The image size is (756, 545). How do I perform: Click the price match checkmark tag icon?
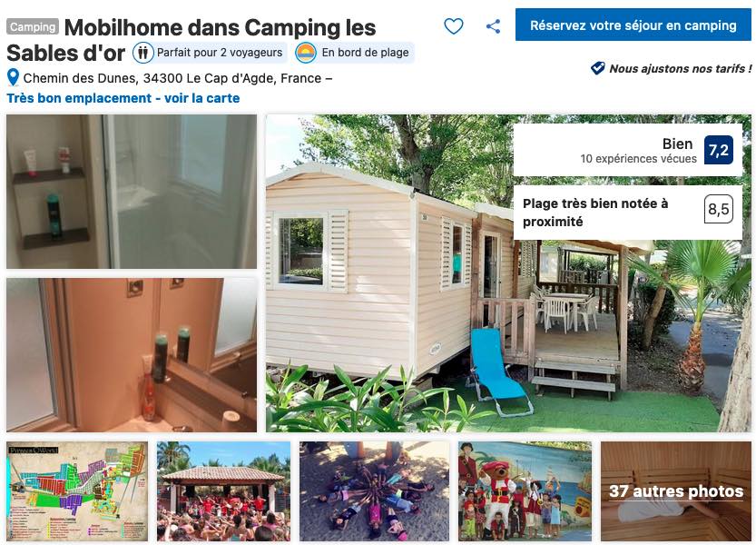[x=598, y=68]
